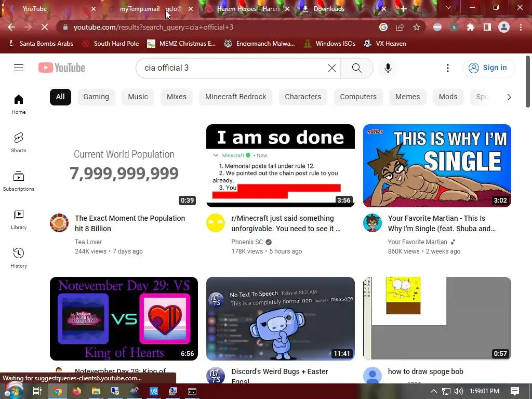Viewport: 532px width, 399px height.
Task: Open the Chrome profile avatar
Action: [x=504, y=27]
